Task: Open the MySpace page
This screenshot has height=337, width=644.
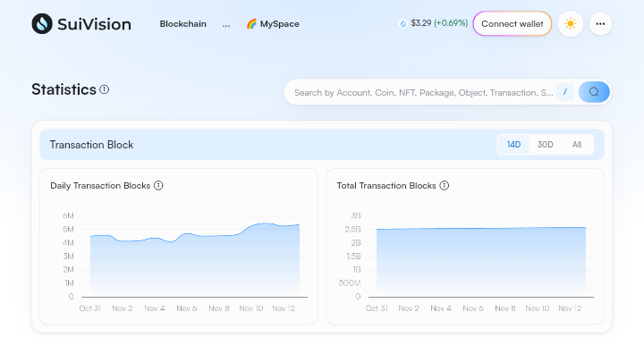Action: point(273,24)
